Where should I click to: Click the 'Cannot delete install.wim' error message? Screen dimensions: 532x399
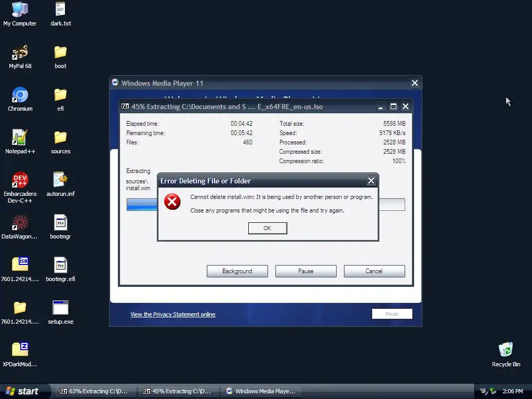click(x=281, y=197)
